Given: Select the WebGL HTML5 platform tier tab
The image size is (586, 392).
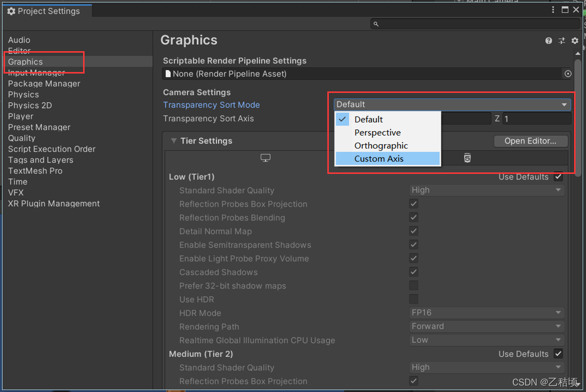Looking at the screenshot, I should 467,158.
